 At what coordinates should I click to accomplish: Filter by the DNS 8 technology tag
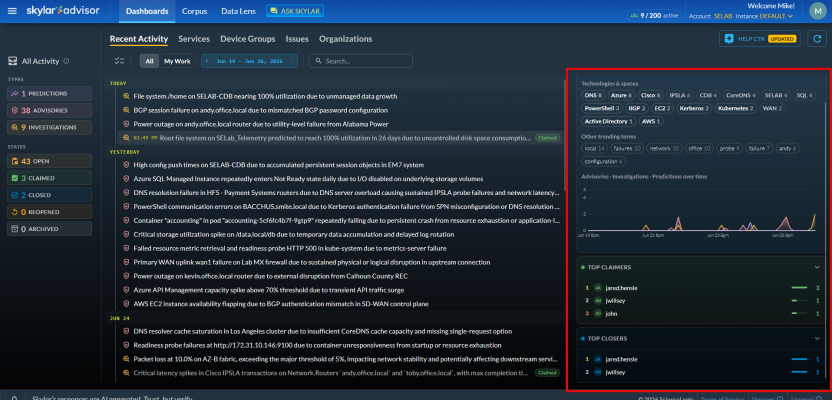click(593, 95)
